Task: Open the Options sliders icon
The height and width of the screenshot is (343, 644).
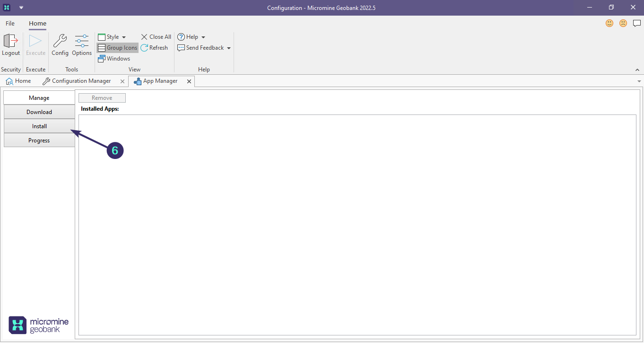Action: (x=82, y=41)
